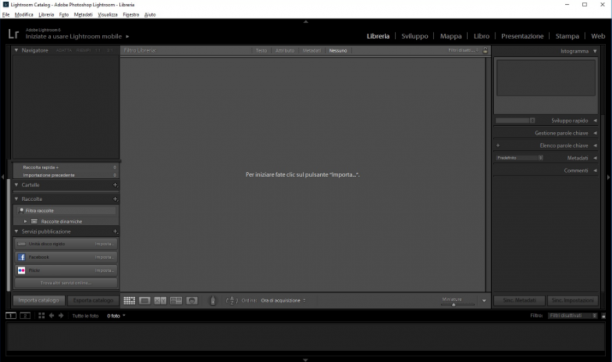Toggle the filter switch at filmstrip right end
Screen dimensions: 612x362
603,316
